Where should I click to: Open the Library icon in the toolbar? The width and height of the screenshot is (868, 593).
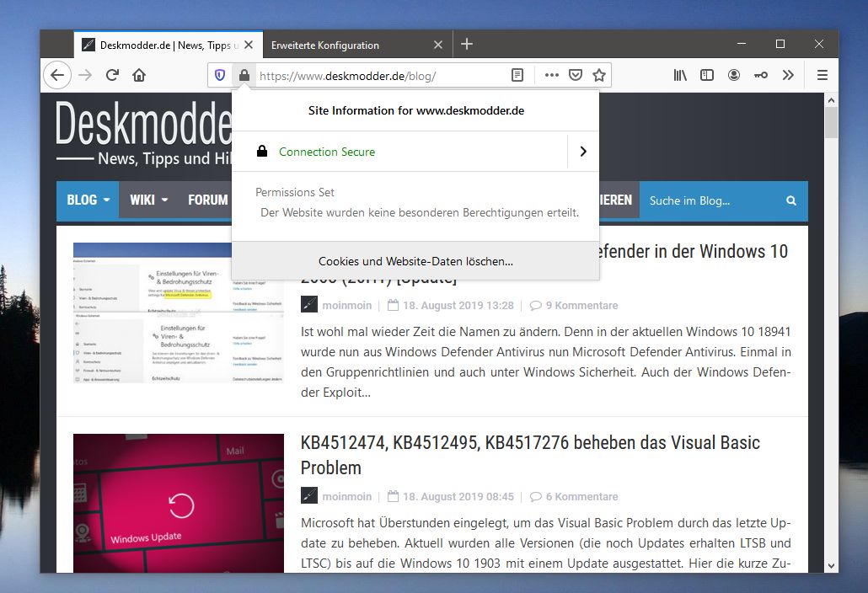(x=680, y=75)
